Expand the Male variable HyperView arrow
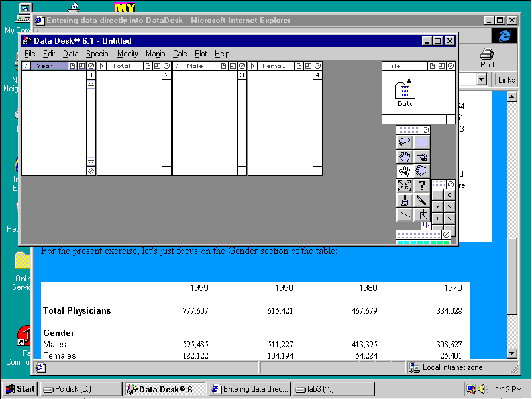Screen dimensions: 532x399 pyautogui.click(x=177, y=66)
